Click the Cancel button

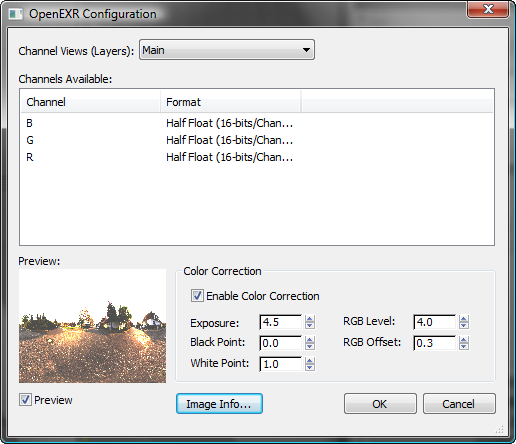pyautogui.click(x=459, y=404)
